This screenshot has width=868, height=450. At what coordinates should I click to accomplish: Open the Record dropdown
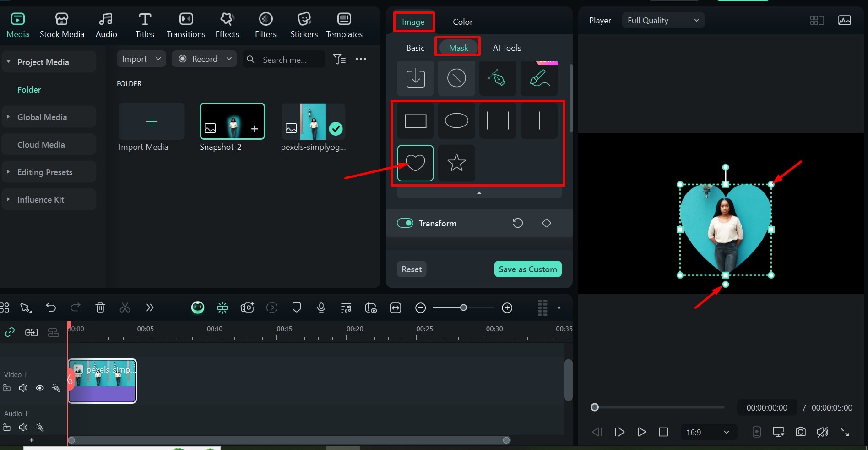point(204,59)
